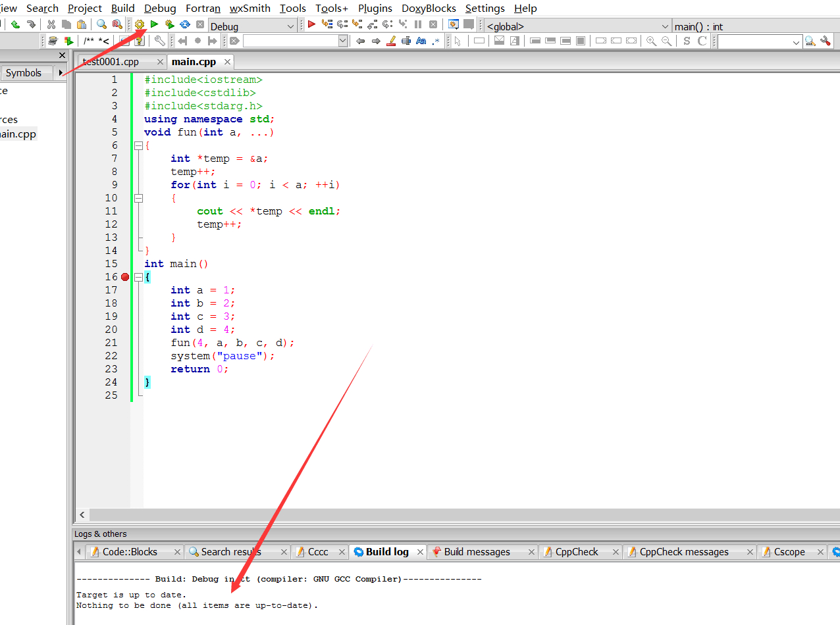Viewport: 840px width, 625px height.
Task: Collapse the fun function fold at line 6
Action: (x=138, y=145)
